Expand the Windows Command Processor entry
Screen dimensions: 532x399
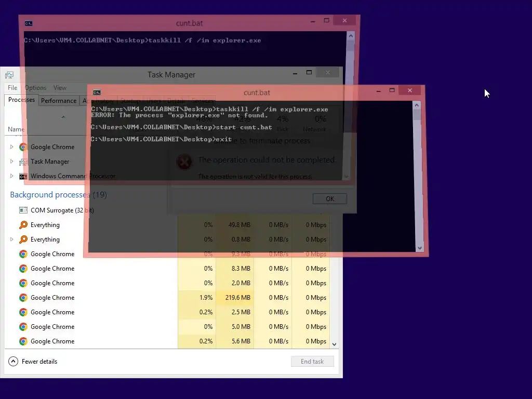pyautogui.click(x=11, y=176)
